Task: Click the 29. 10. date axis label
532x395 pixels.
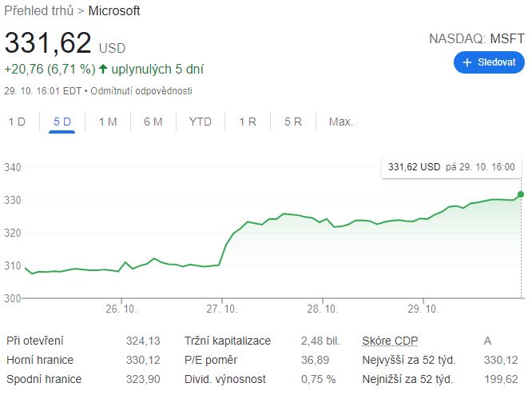Action: 423,309
